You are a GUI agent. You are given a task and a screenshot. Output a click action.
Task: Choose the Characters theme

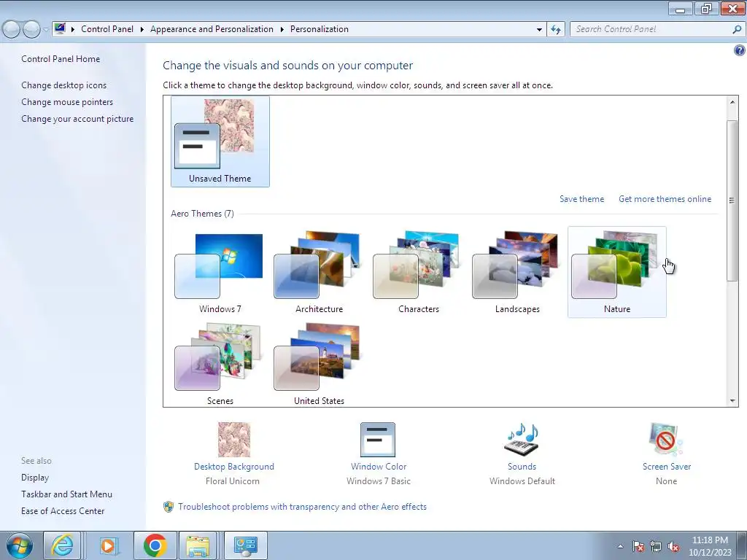point(418,272)
